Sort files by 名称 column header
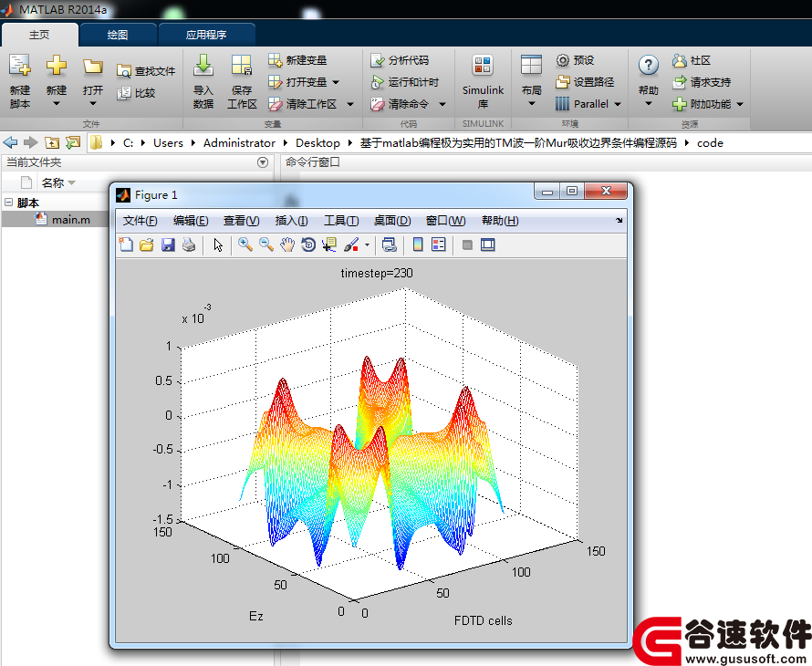This screenshot has width=812, height=666. coord(58,182)
